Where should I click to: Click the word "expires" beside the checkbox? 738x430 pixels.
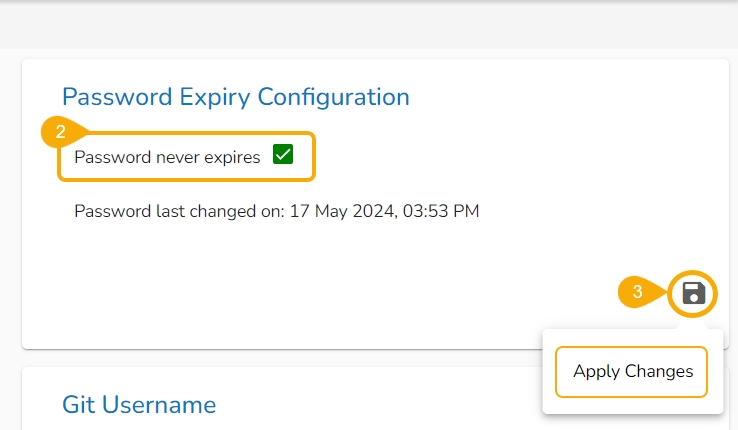pos(235,157)
